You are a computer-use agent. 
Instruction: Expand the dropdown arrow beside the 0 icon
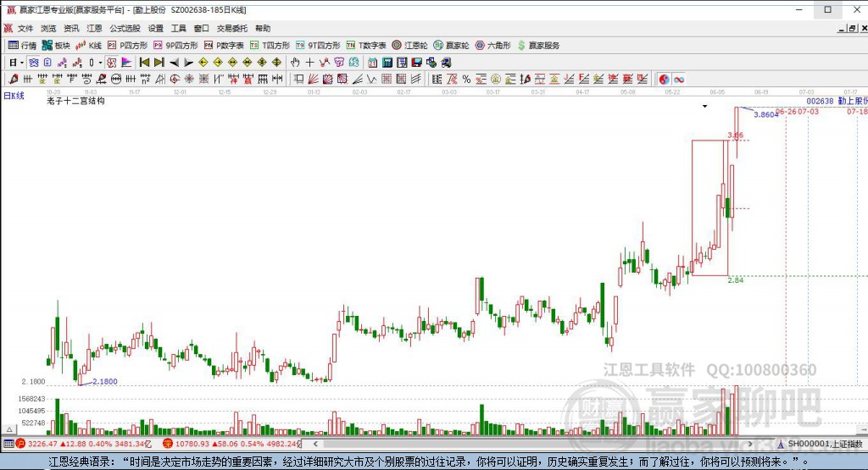click(x=100, y=63)
